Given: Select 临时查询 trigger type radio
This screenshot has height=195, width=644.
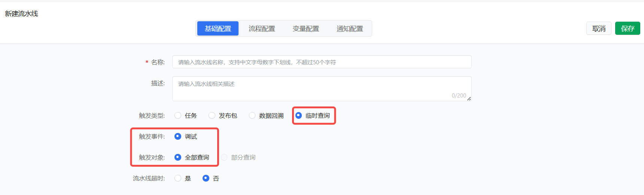Looking at the screenshot, I should (298, 115).
